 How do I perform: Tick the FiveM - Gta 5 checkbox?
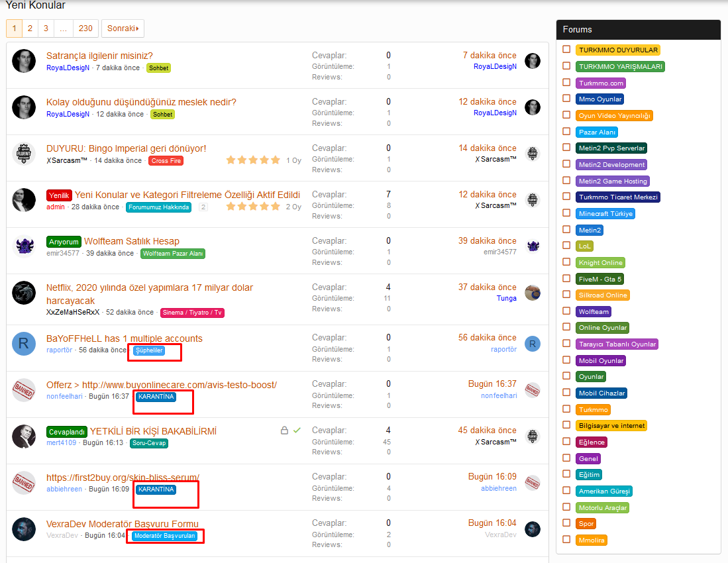[566, 278]
